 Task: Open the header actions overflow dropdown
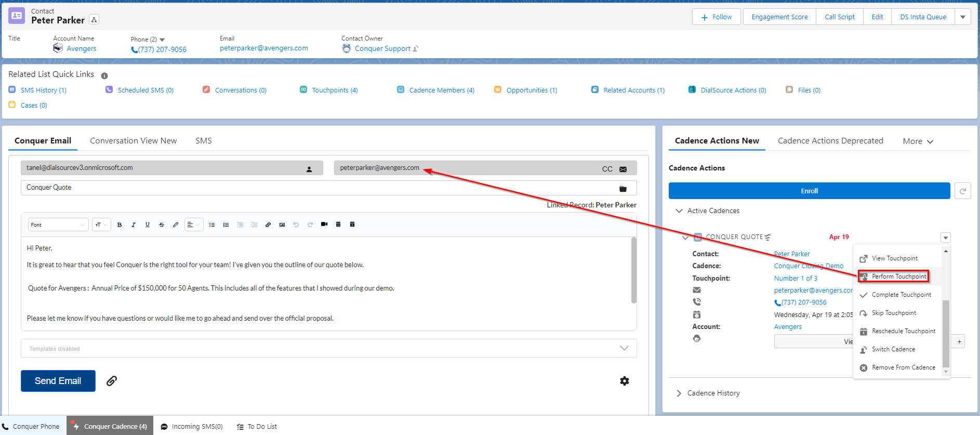[962, 17]
